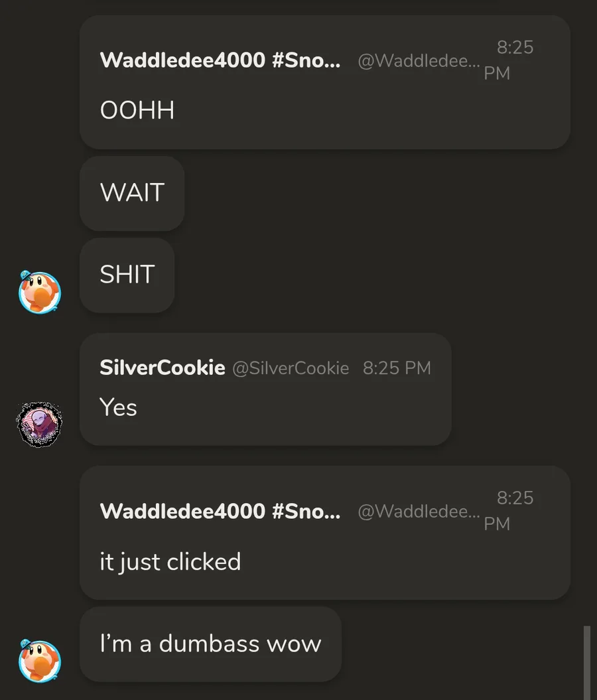Click timestamp on 'it just clicked' message
597x700 pixels.
[x=509, y=511]
